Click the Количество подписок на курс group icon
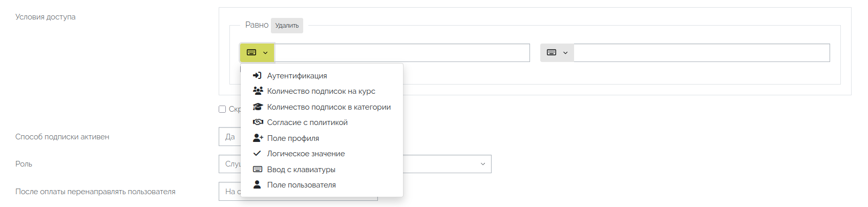Viewport: 868px width, 207px height. coord(258,91)
